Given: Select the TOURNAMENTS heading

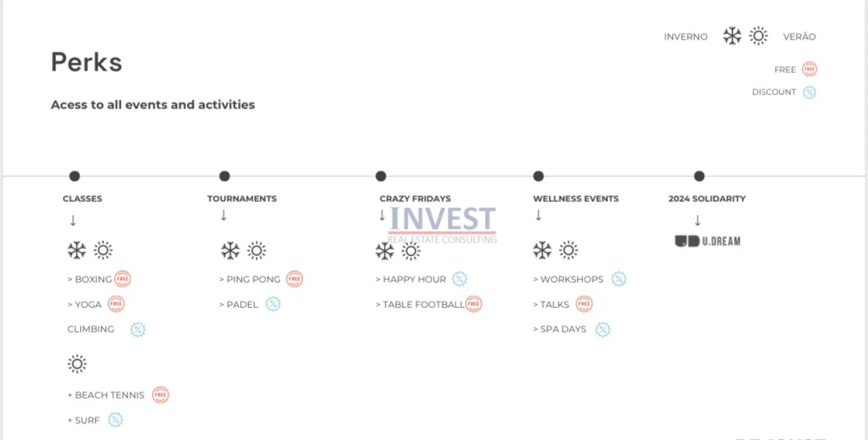Looking at the screenshot, I should (x=242, y=199).
